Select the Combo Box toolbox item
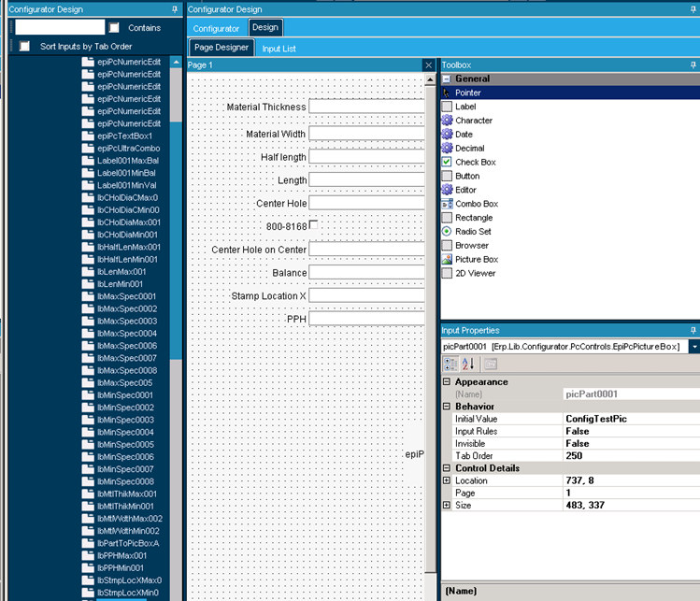 tap(476, 204)
